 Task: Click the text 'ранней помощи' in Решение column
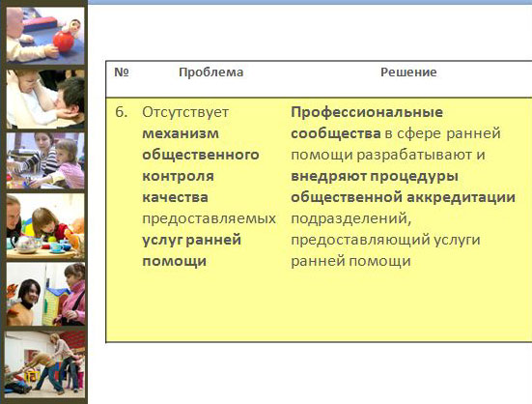pyautogui.click(x=350, y=261)
